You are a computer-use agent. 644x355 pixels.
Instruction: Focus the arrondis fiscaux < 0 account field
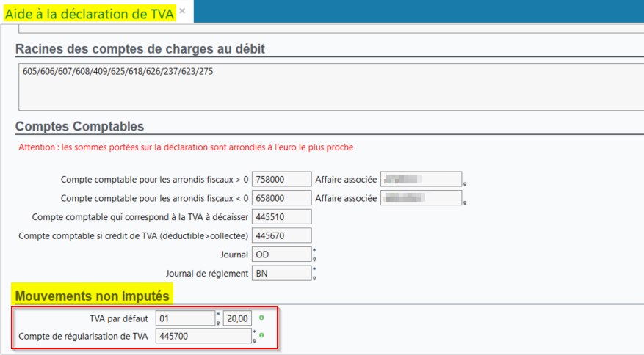click(281, 198)
